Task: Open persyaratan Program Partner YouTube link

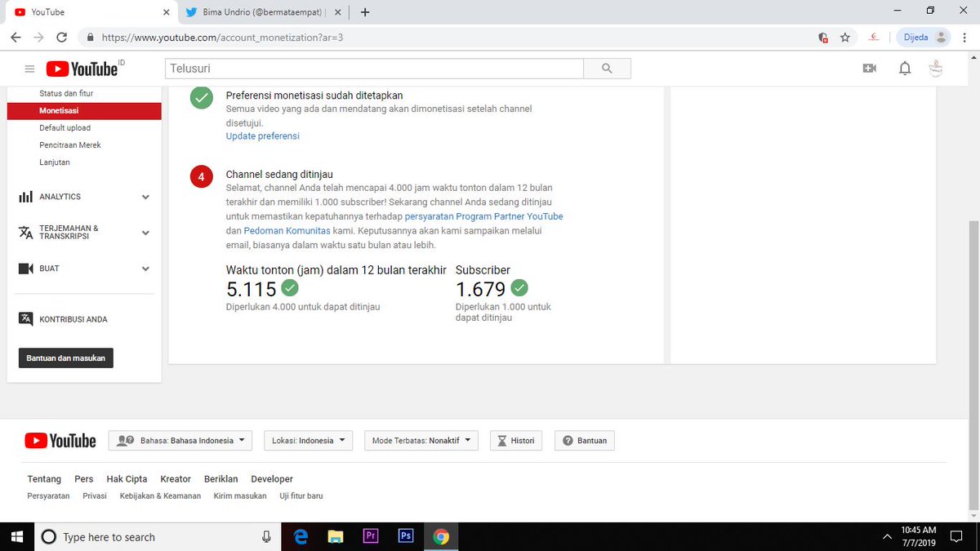Action: pyautogui.click(x=484, y=217)
